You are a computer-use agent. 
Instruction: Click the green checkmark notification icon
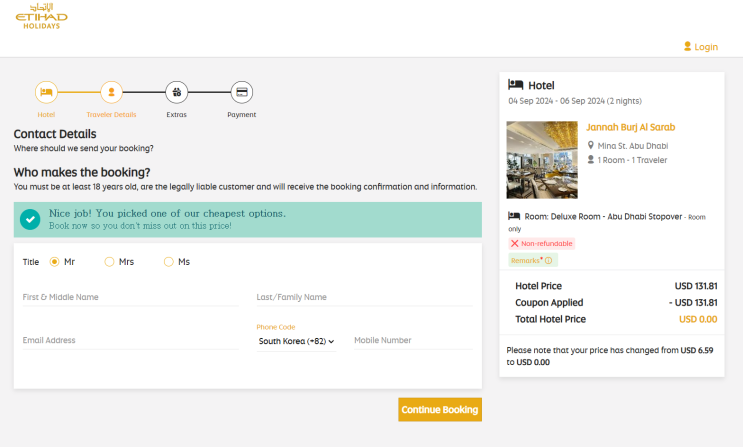(30, 219)
